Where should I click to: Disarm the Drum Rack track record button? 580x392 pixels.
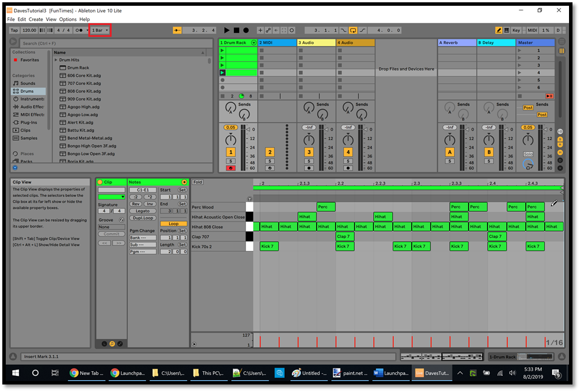[231, 168]
